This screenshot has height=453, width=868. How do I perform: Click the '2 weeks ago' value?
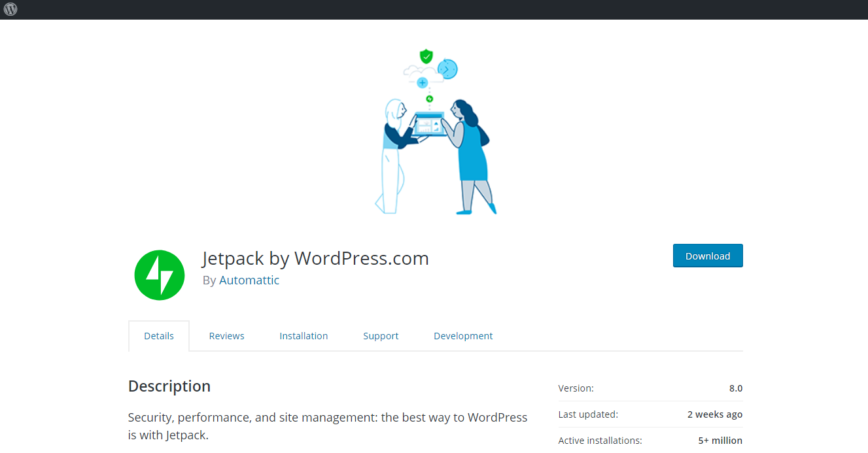click(715, 414)
